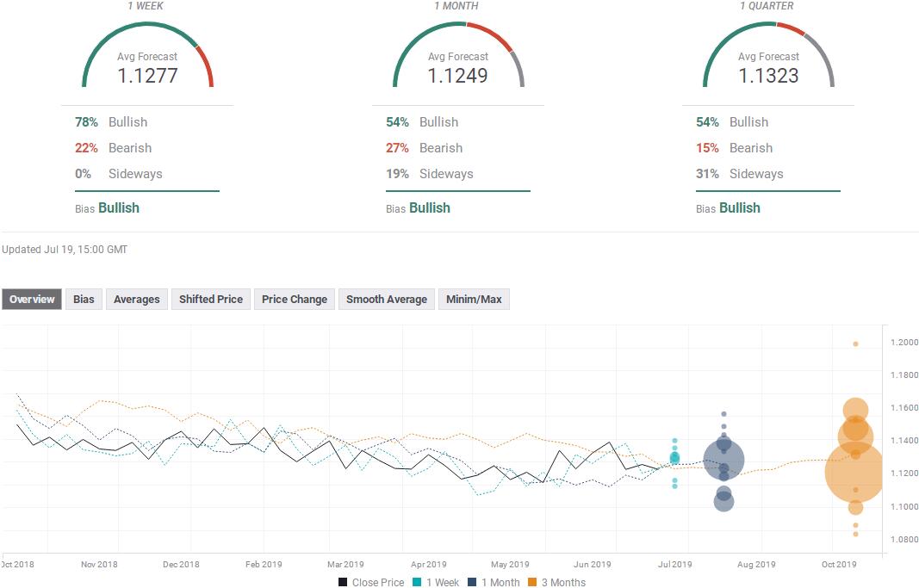919x588 pixels.
Task: Click the 22% Bearish value
Action: click(86, 147)
